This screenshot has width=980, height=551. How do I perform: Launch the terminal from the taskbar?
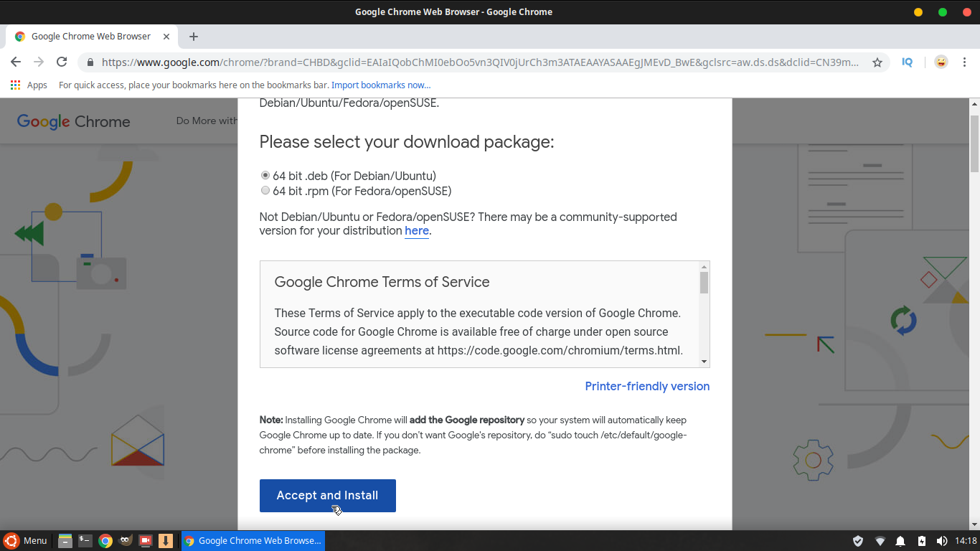(85, 541)
